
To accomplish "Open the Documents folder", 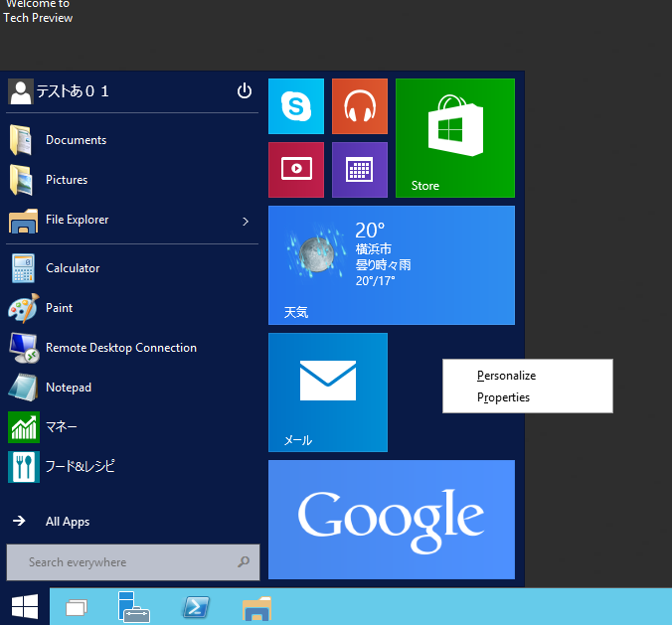I will coord(132,140).
